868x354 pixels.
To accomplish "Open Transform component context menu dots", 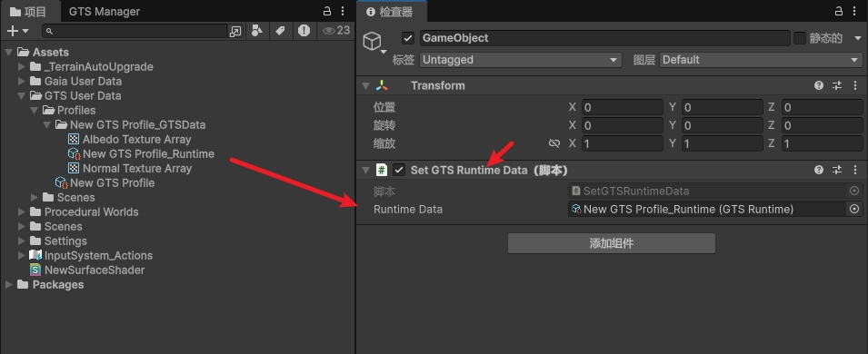I will coord(855,85).
